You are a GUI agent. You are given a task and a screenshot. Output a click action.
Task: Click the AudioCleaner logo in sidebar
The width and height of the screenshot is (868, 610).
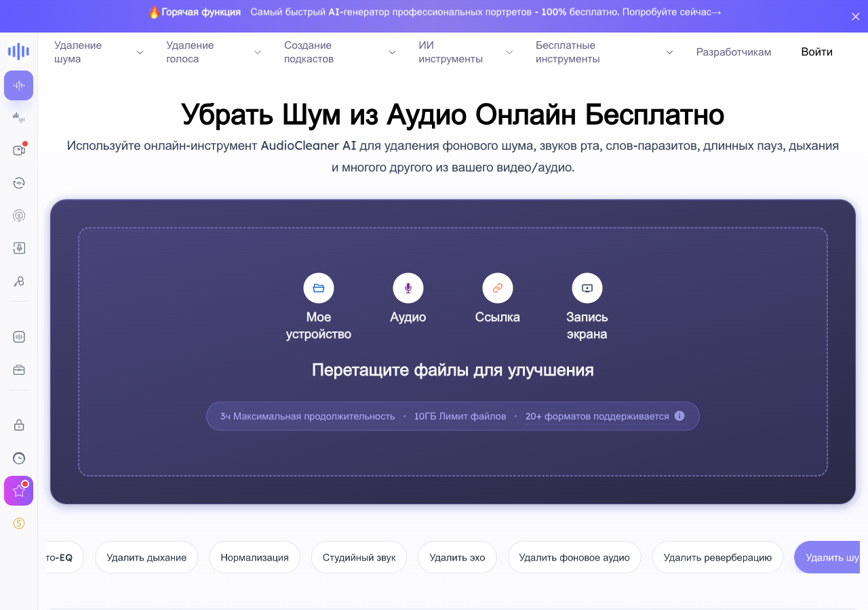[x=19, y=51]
